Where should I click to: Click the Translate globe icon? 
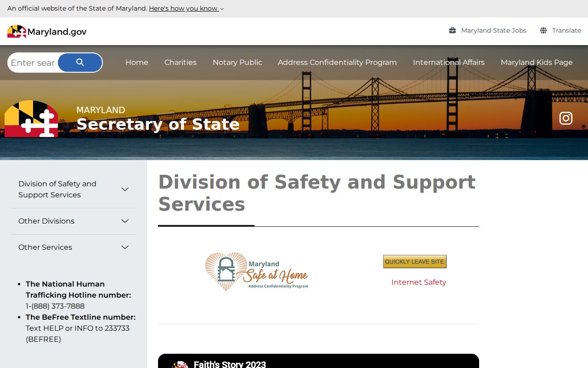coord(543,30)
